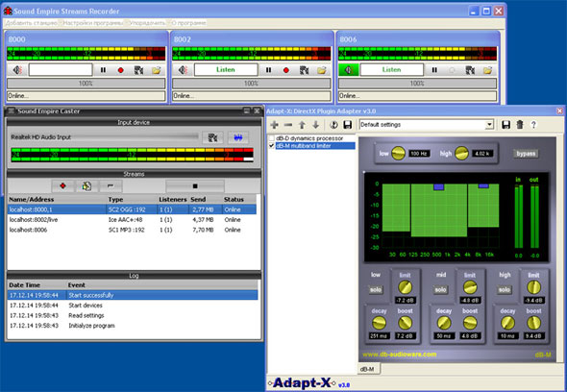
Task: Open the folder icon on stream 8002
Action: point(322,70)
